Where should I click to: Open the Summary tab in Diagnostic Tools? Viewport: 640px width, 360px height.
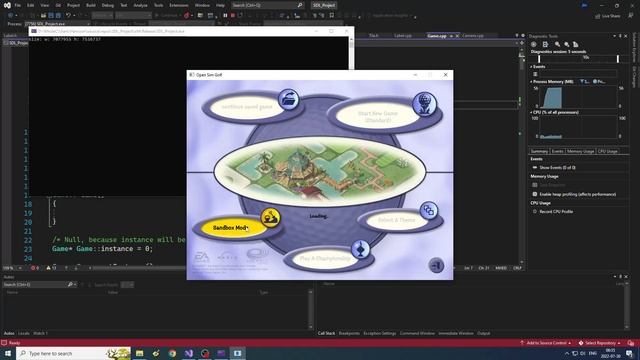click(x=539, y=151)
